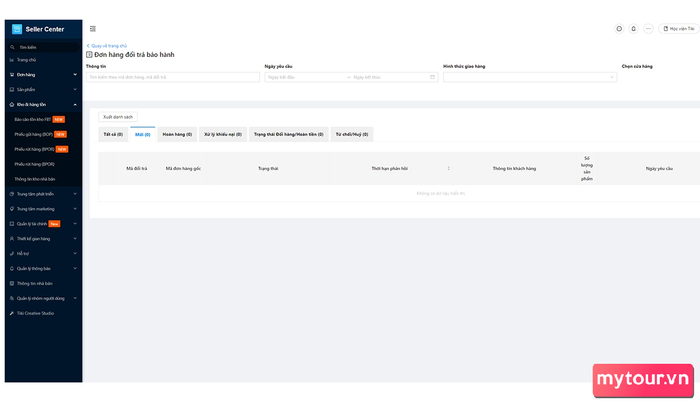Viewport: 700px width, 405px height.
Task: Click the Số lượng sản phẩm column header
Action: (587, 168)
